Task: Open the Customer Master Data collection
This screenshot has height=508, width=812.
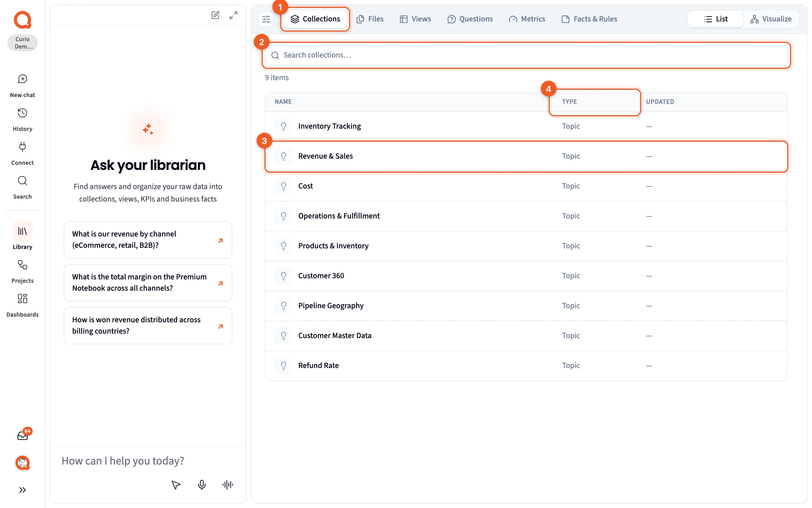Action: click(x=526, y=336)
